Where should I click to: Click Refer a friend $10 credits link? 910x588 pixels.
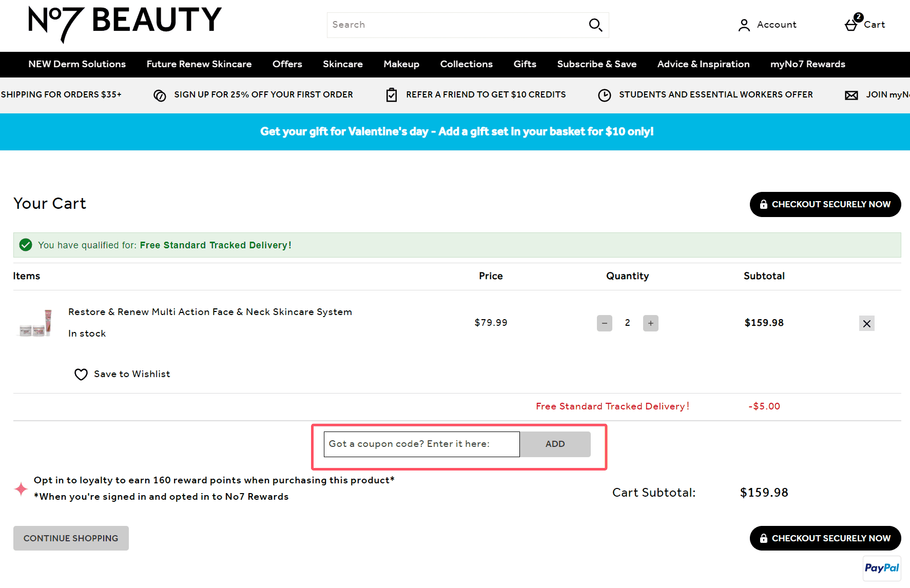coord(486,95)
